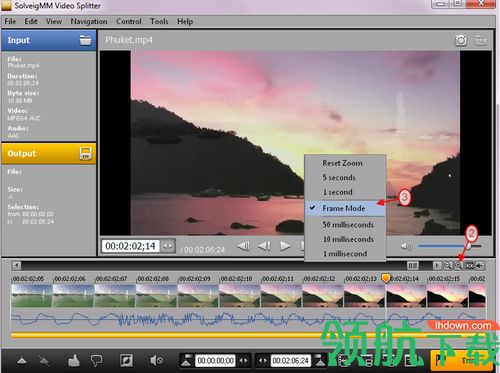
Task: Click add marker triangle icon in bottom toolbar
Action: 22,361
